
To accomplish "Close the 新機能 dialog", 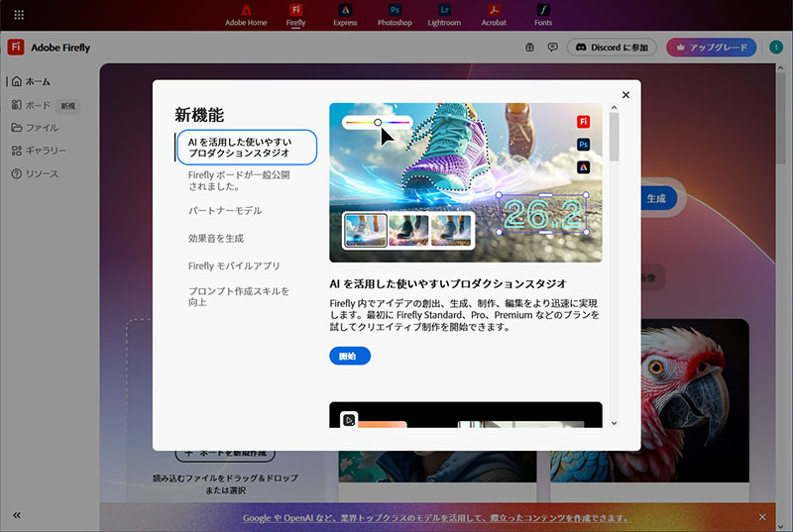I will [x=625, y=95].
